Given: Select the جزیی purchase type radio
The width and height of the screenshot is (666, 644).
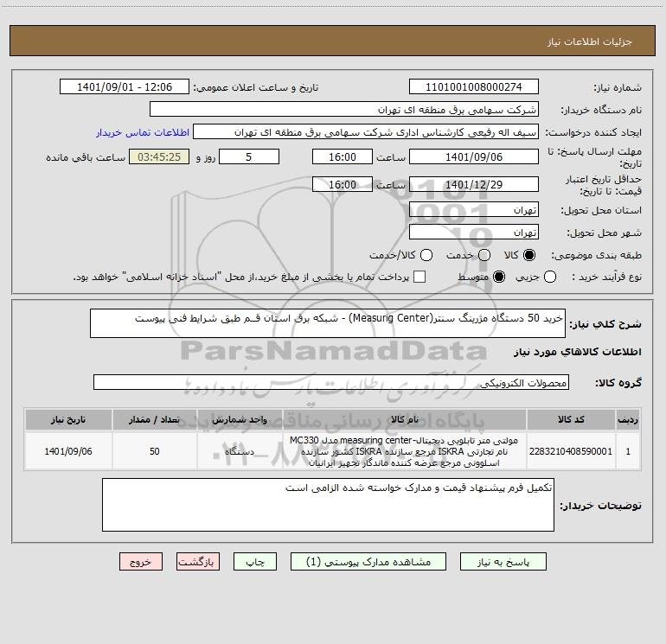Looking at the screenshot, I should [x=549, y=277].
